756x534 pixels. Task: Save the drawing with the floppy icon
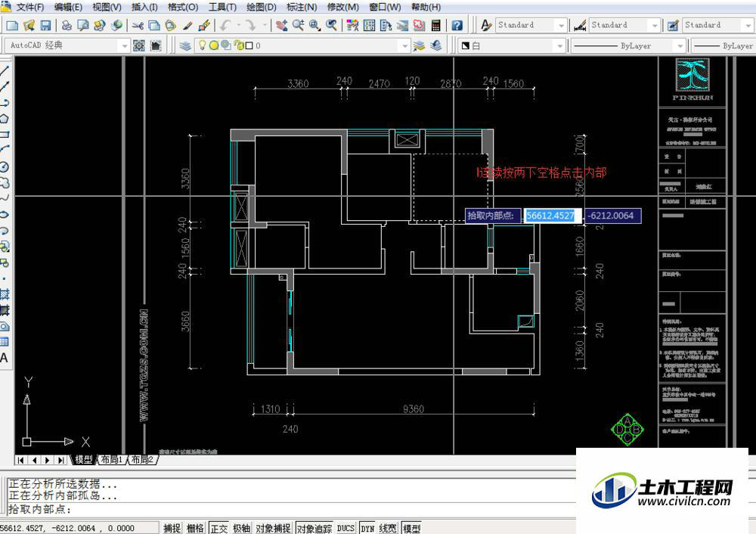tap(45, 25)
